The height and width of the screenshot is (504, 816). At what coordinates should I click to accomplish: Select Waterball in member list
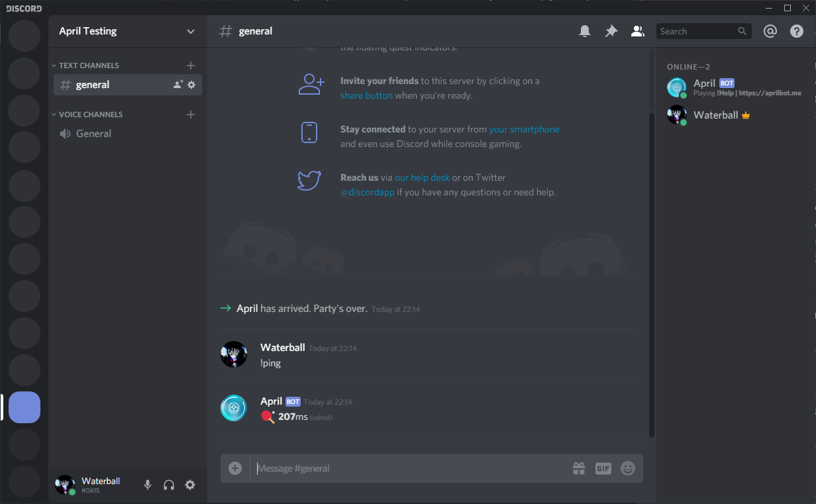[736, 115]
